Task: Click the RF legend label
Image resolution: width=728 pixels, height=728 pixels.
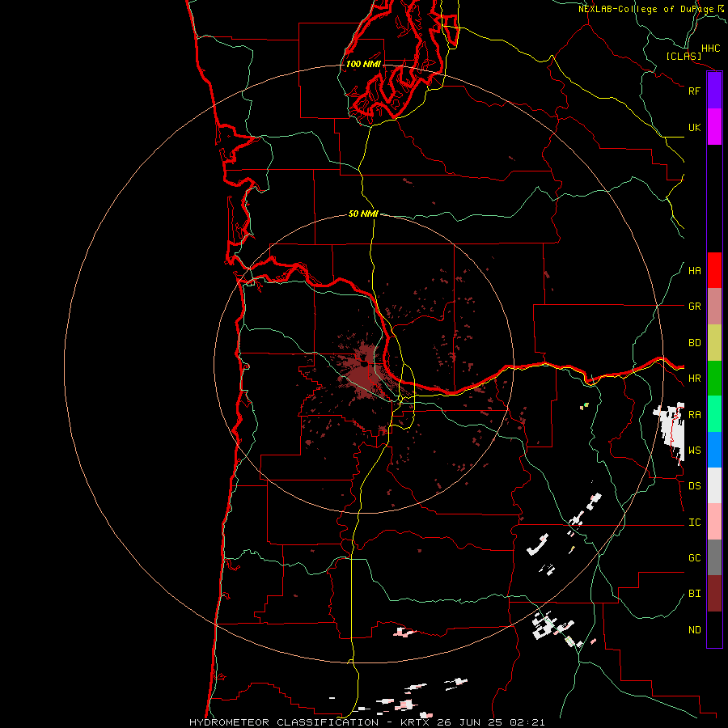Action: pos(694,91)
